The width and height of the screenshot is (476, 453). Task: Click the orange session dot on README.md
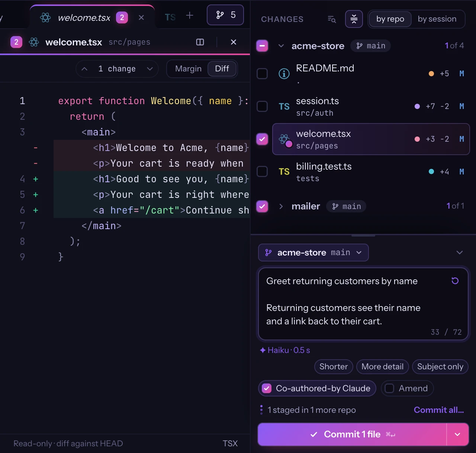point(431,74)
